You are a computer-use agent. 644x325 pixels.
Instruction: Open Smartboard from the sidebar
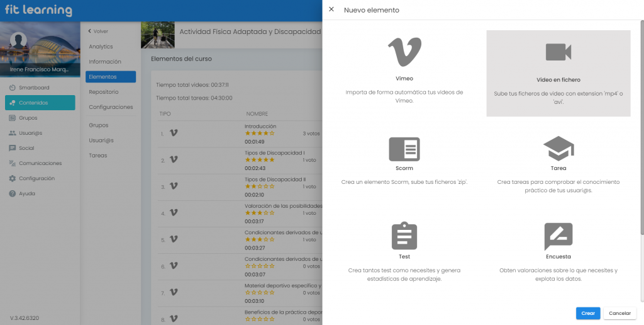[33, 88]
